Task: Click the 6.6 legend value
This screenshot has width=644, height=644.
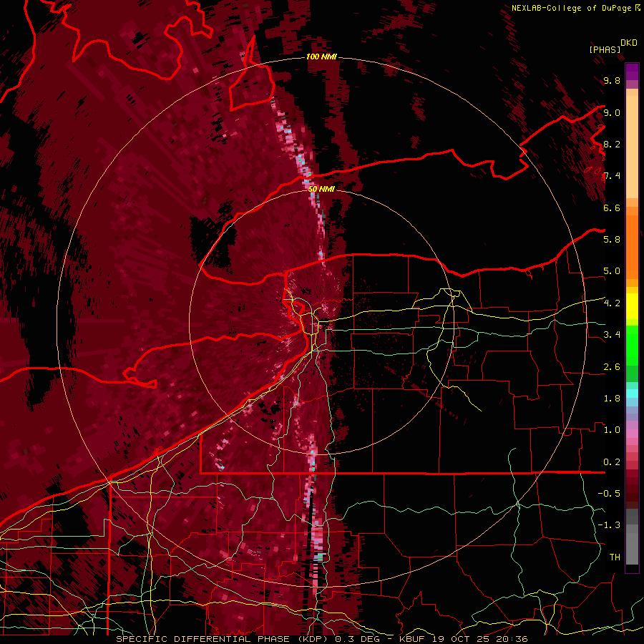Action: [x=612, y=208]
